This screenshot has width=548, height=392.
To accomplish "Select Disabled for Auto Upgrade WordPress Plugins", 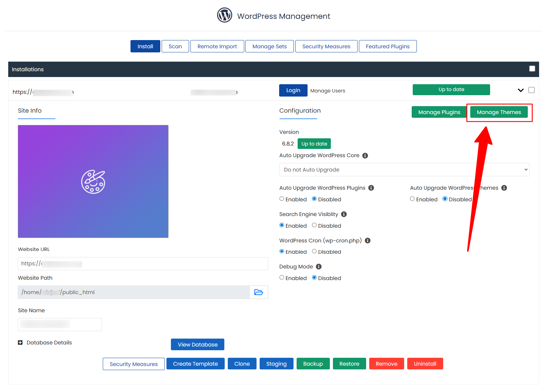I will click(x=314, y=199).
